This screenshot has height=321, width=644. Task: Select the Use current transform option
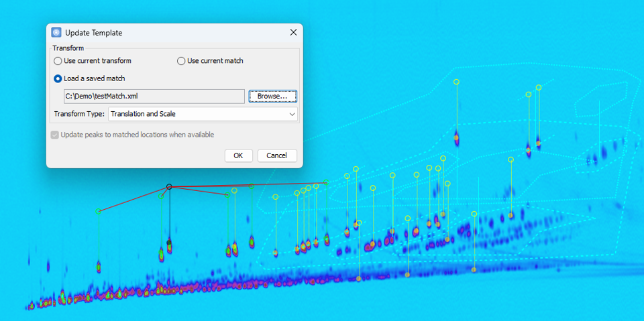[x=58, y=61]
